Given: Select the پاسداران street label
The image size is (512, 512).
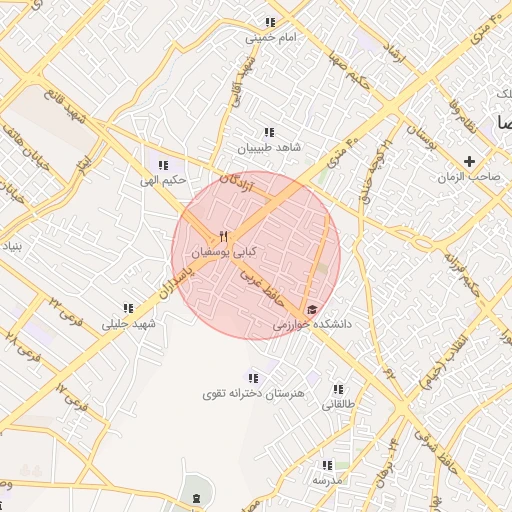Looking at the screenshot, I should click(176, 282).
